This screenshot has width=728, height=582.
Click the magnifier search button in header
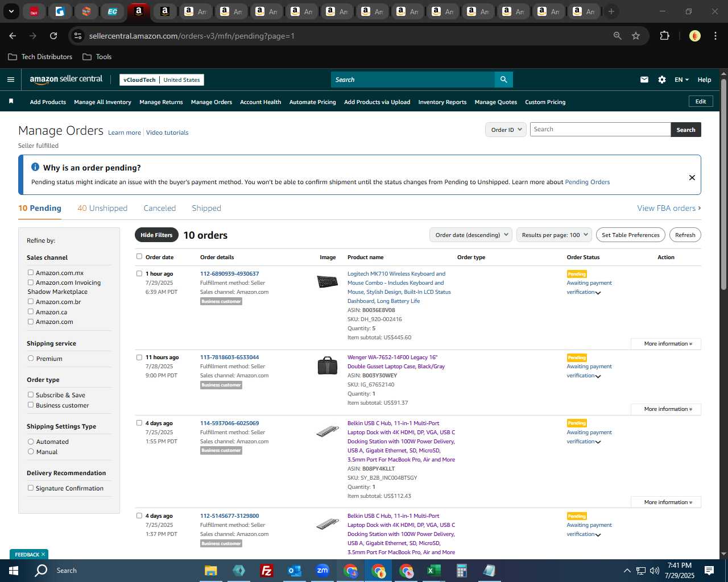(x=503, y=80)
